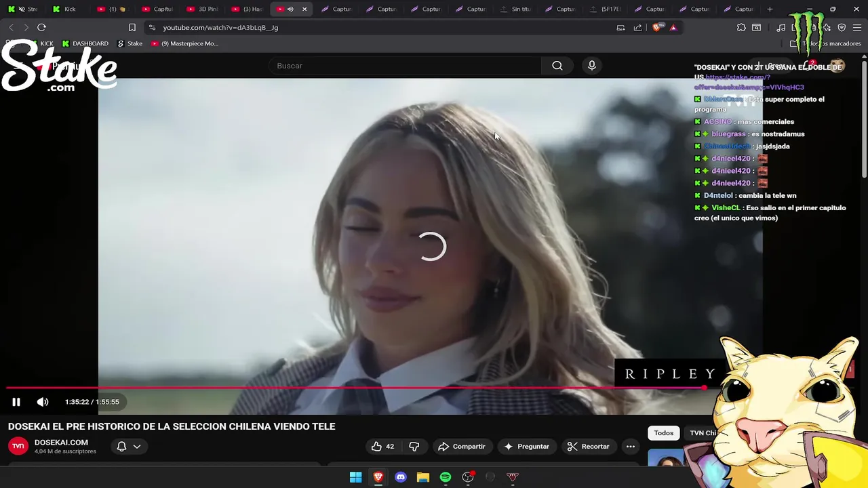Click the video title text
The image size is (868, 488).
tap(172, 426)
